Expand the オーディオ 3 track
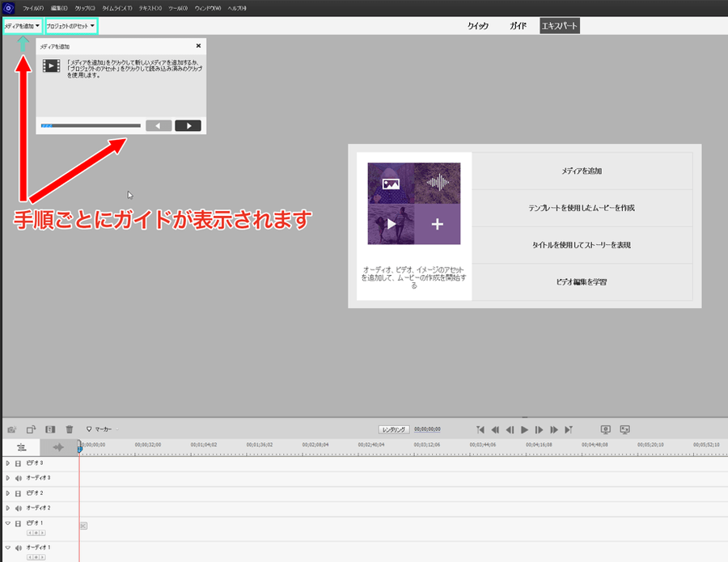 click(8, 478)
